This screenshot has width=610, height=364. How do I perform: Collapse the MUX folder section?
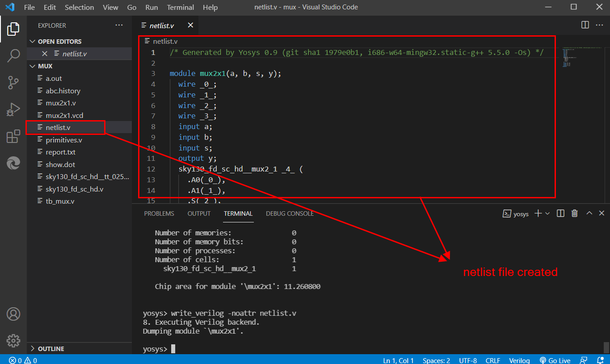coord(79,66)
